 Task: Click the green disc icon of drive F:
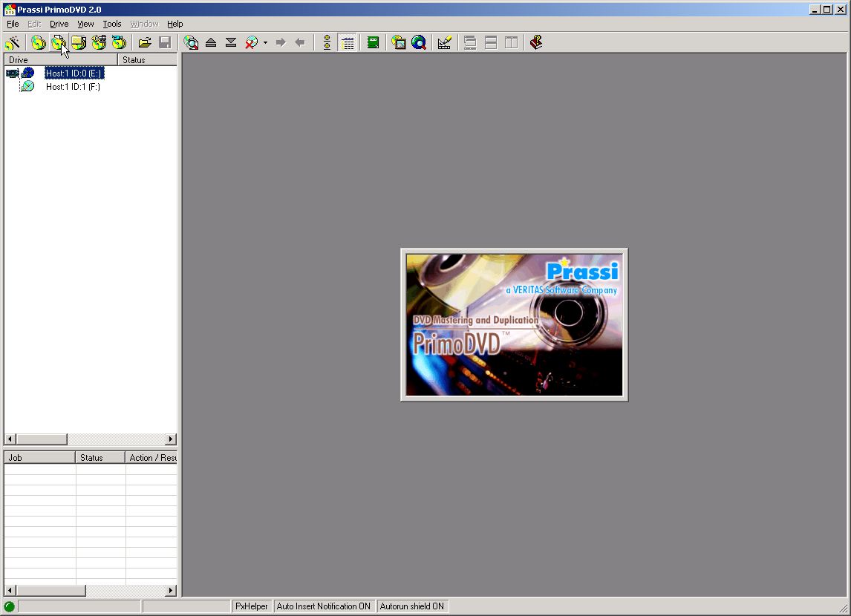click(x=27, y=86)
